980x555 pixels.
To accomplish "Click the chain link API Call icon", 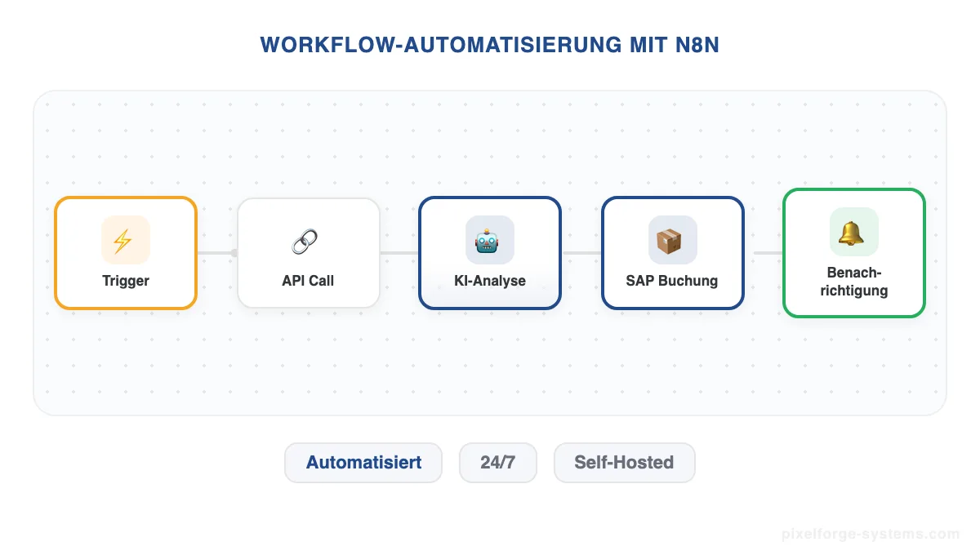I will click(x=308, y=240).
